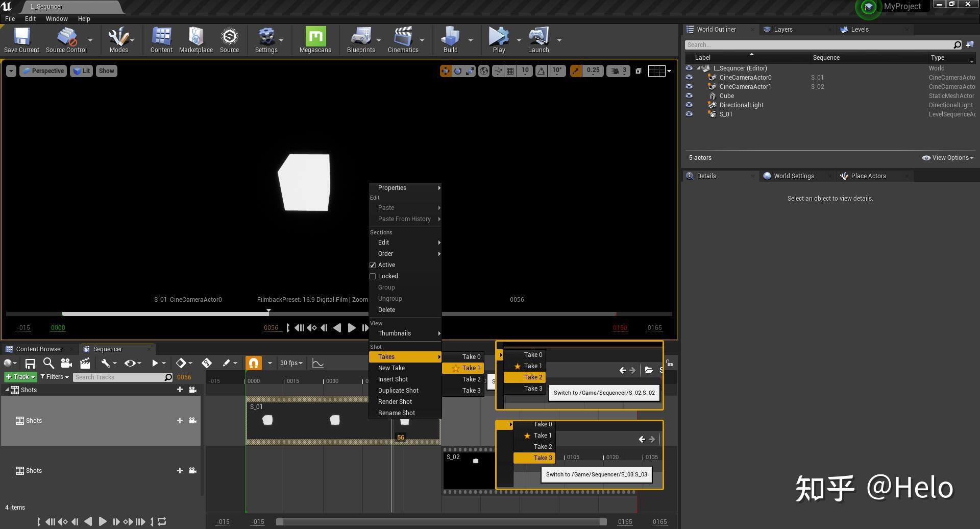Click the render movie clapboard icon in Sequencer
The image size is (980, 529).
[85, 363]
